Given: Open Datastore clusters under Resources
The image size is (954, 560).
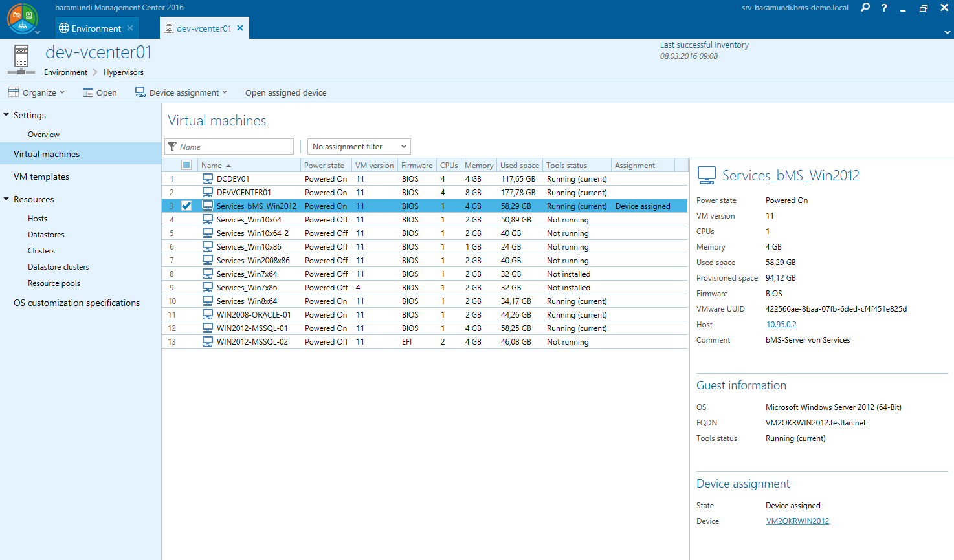Looking at the screenshot, I should [58, 267].
